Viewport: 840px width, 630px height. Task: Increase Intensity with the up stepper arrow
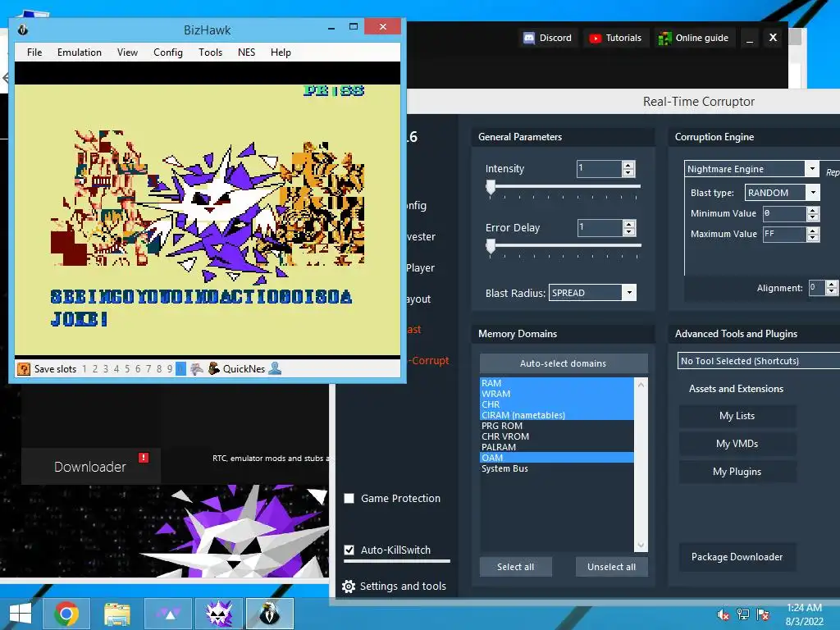point(628,165)
